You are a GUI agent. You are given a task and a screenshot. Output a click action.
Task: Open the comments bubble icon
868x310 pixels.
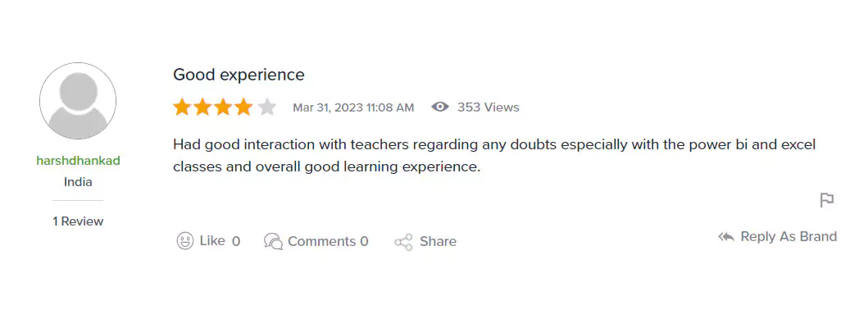pyautogui.click(x=274, y=241)
